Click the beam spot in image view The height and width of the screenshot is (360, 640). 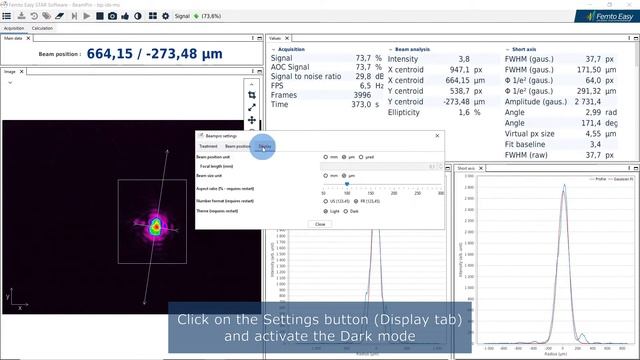156,226
